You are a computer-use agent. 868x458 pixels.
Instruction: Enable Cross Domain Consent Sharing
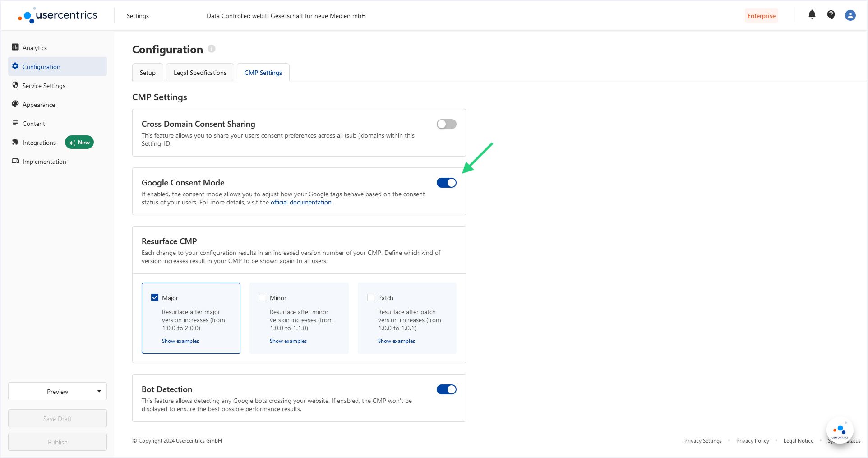(x=446, y=124)
